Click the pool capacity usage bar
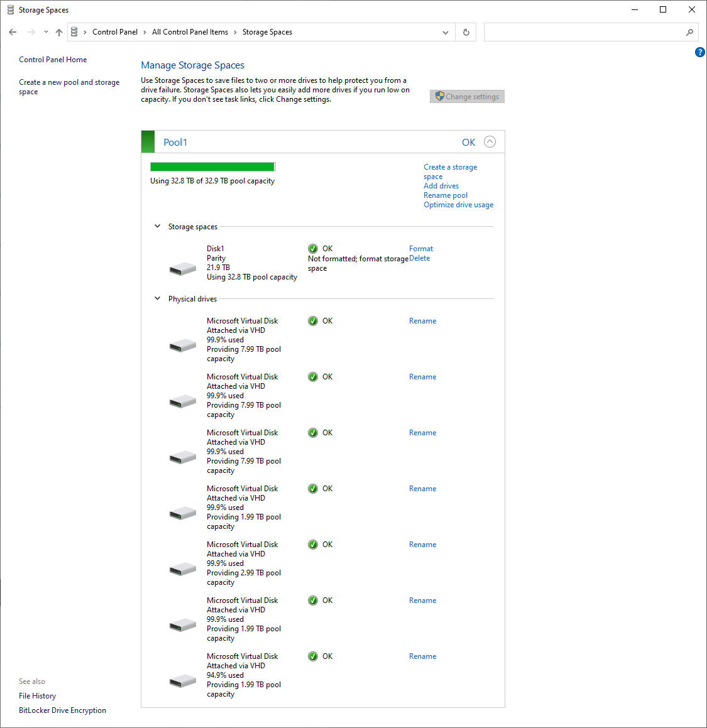 [x=213, y=166]
